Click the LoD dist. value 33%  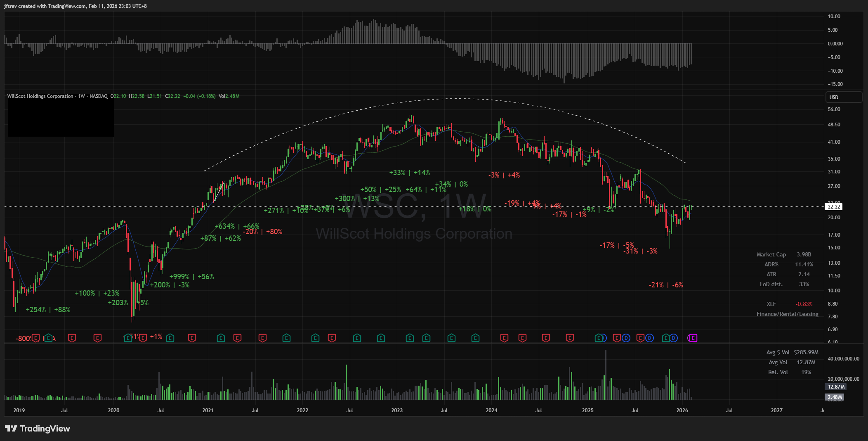(x=804, y=284)
